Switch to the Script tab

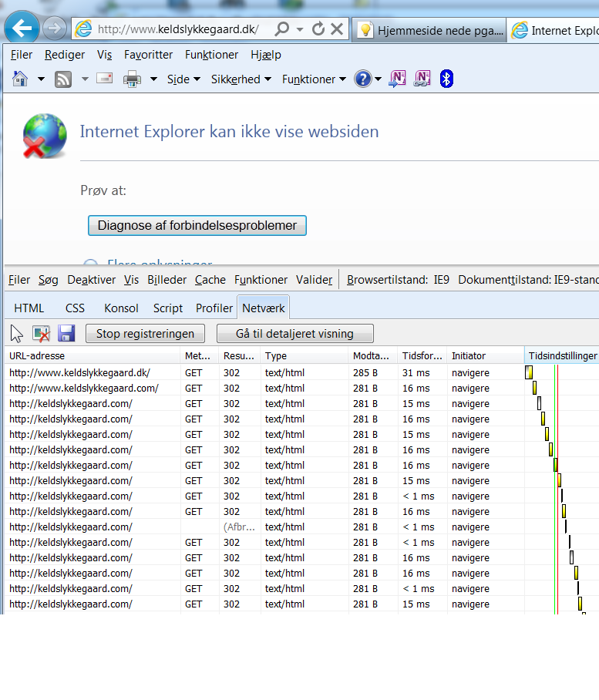point(168,308)
